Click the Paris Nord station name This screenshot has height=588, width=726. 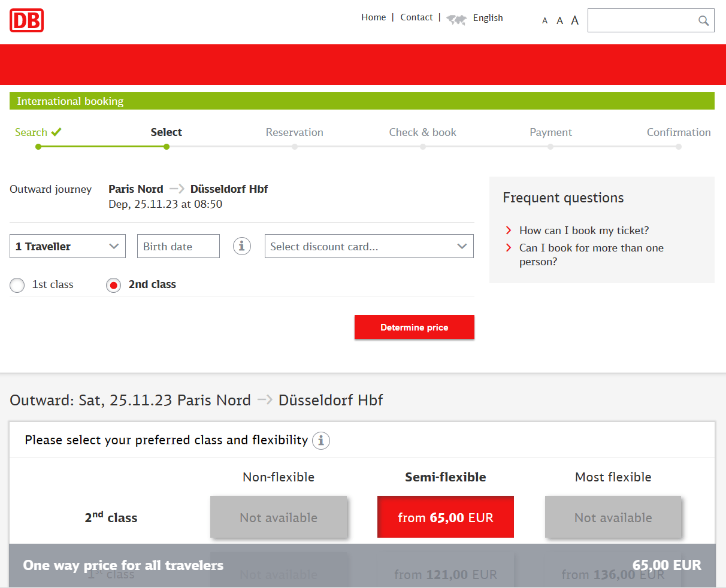click(x=136, y=189)
